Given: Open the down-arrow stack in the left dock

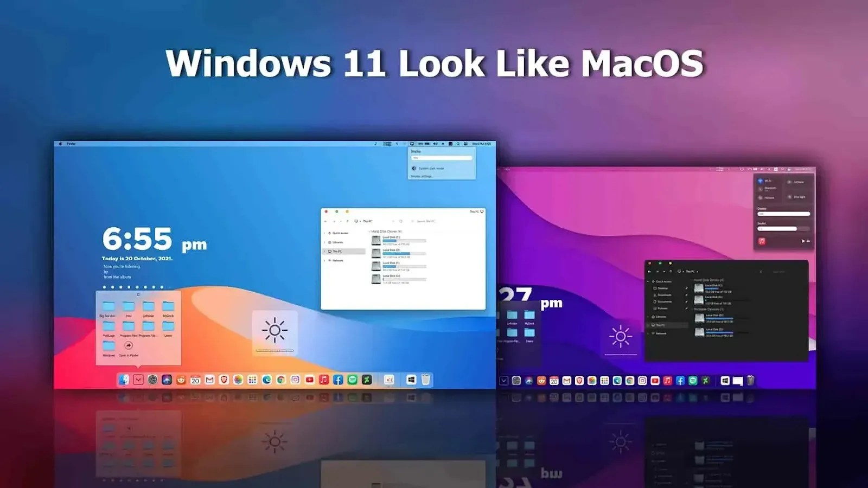Looking at the screenshot, I should point(138,380).
